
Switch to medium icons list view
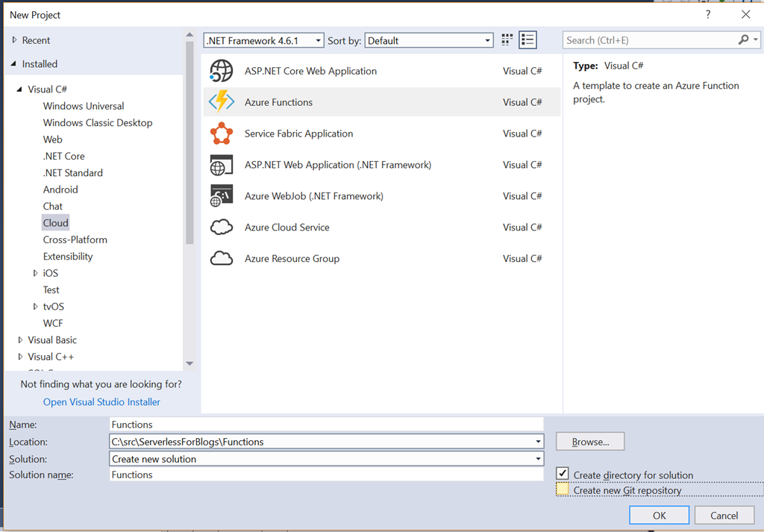point(528,40)
